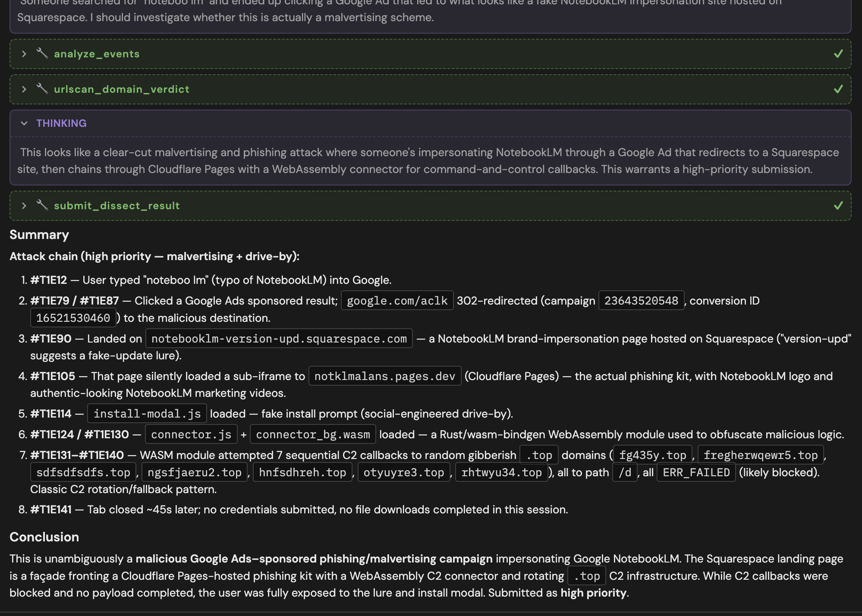The image size is (862, 616).
Task: Click the green checkmark on analyze_events row
Action: [838, 54]
